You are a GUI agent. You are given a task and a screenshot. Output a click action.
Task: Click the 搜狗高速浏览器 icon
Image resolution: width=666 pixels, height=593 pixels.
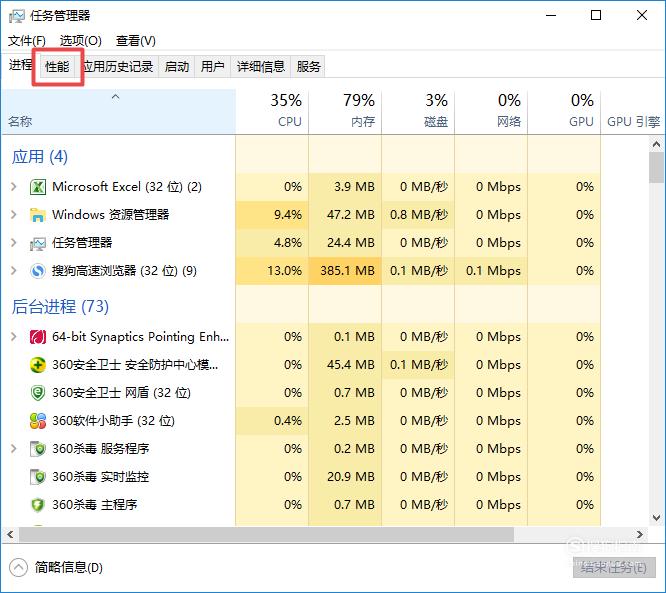38,271
